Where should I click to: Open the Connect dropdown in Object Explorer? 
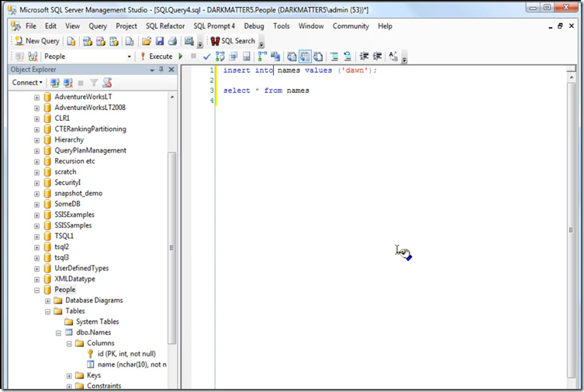pyautogui.click(x=27, y=83)
